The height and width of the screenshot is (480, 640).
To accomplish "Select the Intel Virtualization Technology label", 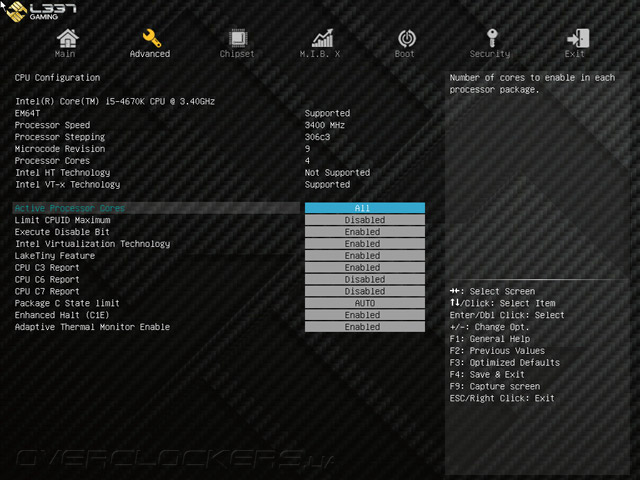I will click(93, 244).
